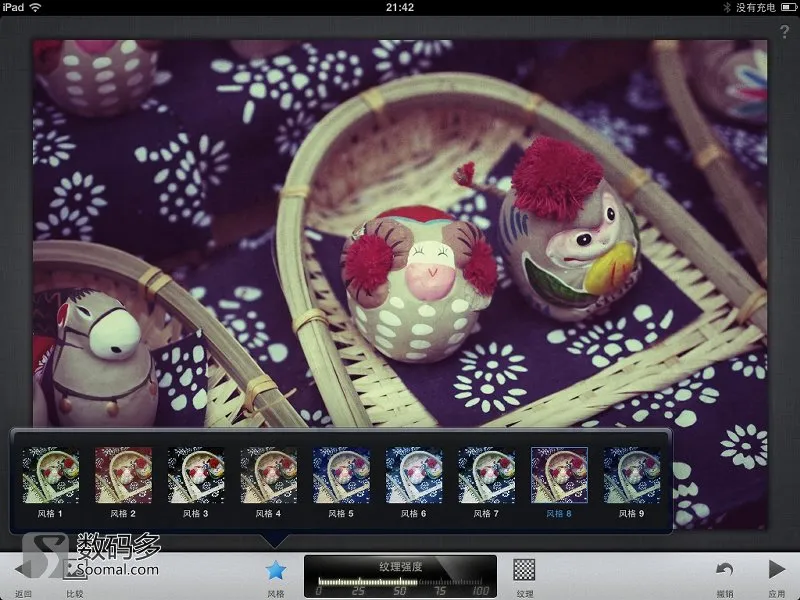Set 纹理强度 slider at the 100 mark
The width and height of the screenshot is (800, 600).
480,582
